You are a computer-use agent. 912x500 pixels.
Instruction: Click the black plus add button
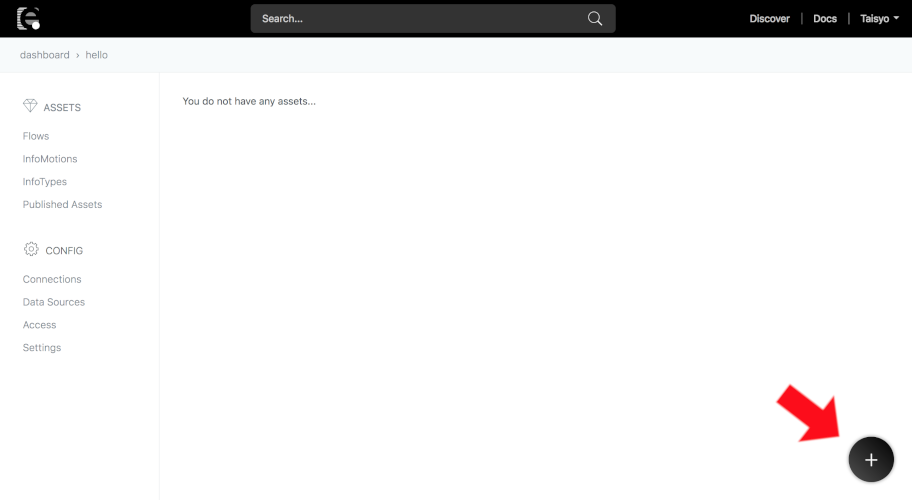[x=871, y=460]
